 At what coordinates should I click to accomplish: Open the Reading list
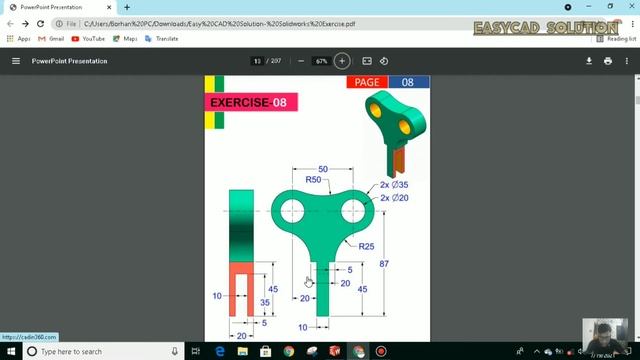[x=616, y=39]
